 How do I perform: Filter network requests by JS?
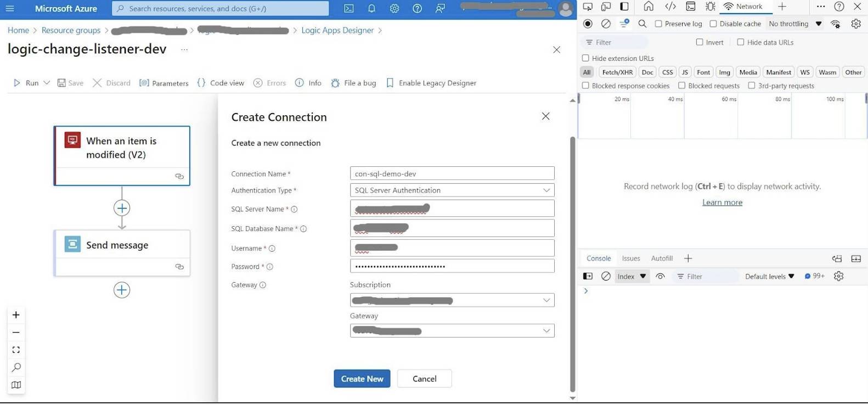[685, 72]
